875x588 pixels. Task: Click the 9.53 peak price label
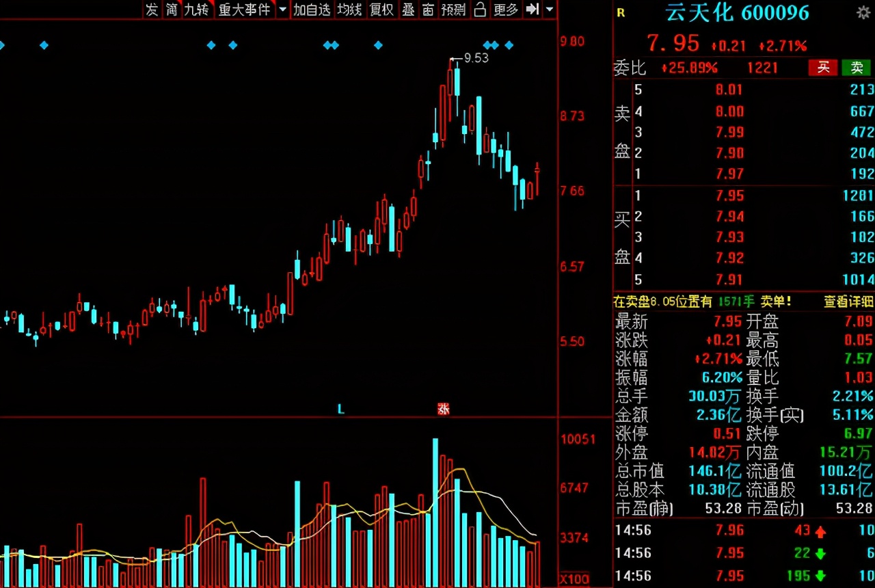(476, 58)
